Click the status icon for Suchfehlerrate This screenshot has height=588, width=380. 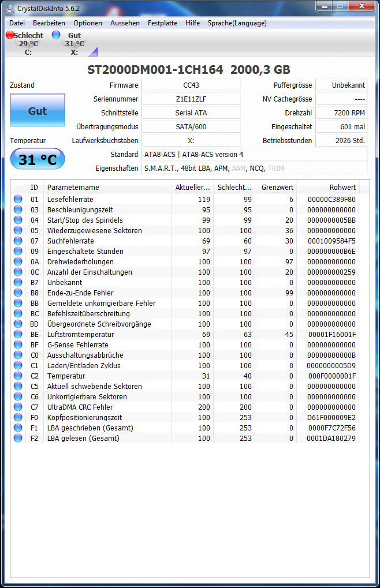tap(18, 241)
